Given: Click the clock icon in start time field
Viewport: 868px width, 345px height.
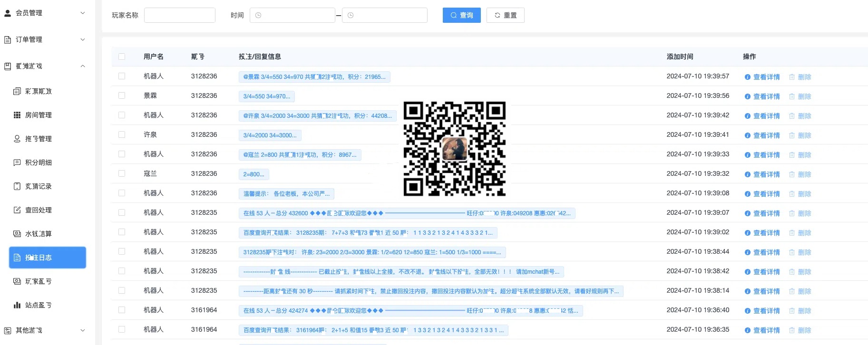Looking at the screenshot, I should pos(258,15).
